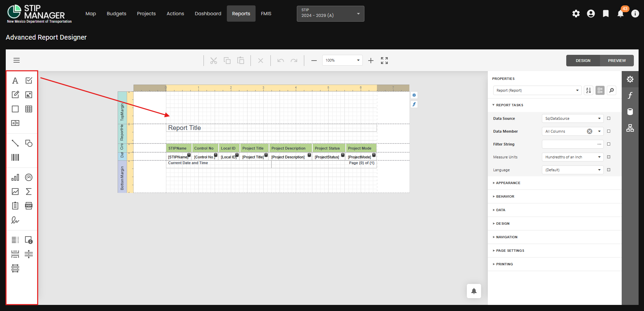
Task: Click the Delete X toolbar icon
Action: [x=261, y=61]
